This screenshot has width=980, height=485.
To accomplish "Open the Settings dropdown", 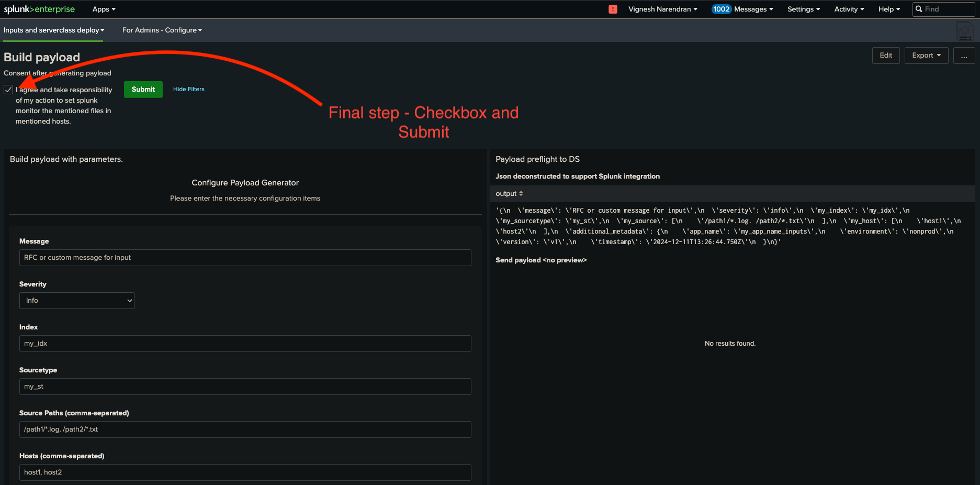I will [804, 9].
